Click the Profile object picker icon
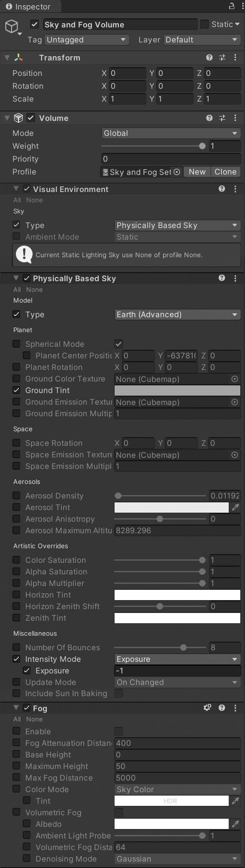245x868 pixels. 177,172
